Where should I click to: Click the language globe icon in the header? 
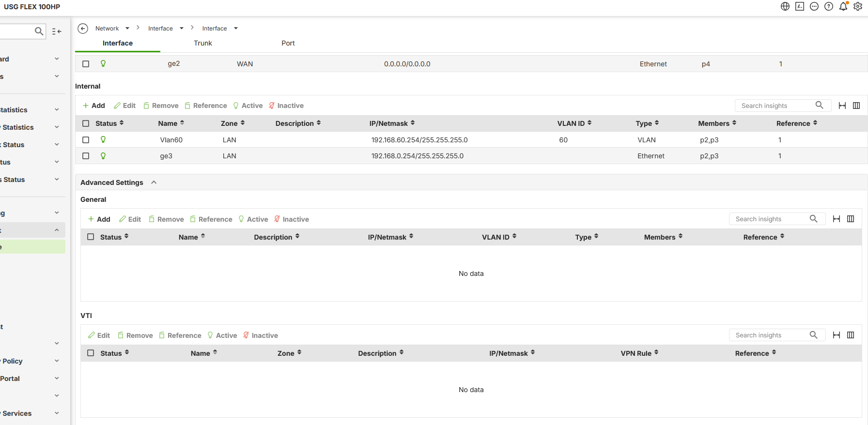(x=785, y=6)
